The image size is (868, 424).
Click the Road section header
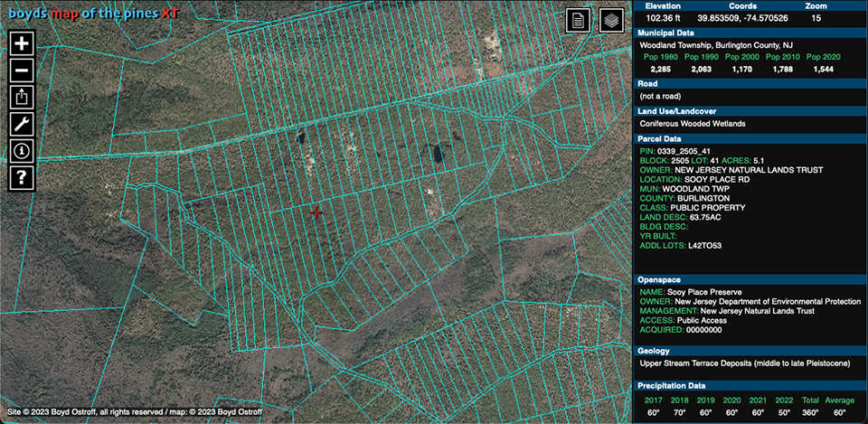tap(750, 84)
